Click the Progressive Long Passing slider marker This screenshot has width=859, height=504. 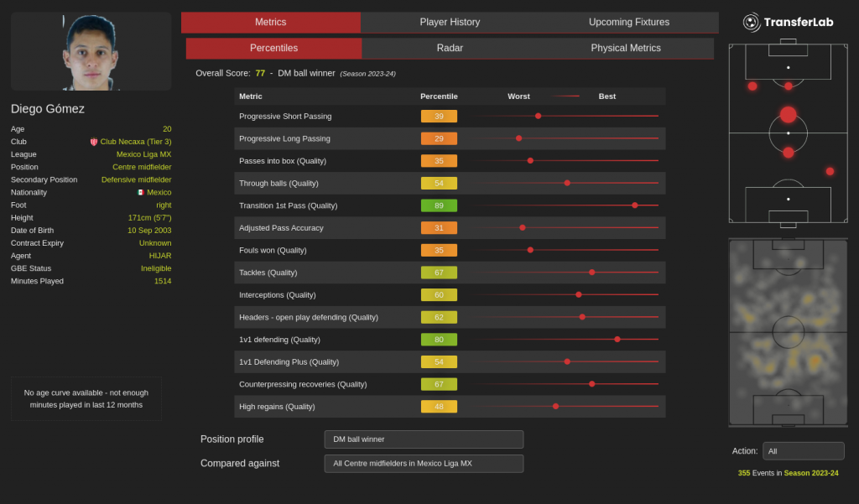[518, 138]
